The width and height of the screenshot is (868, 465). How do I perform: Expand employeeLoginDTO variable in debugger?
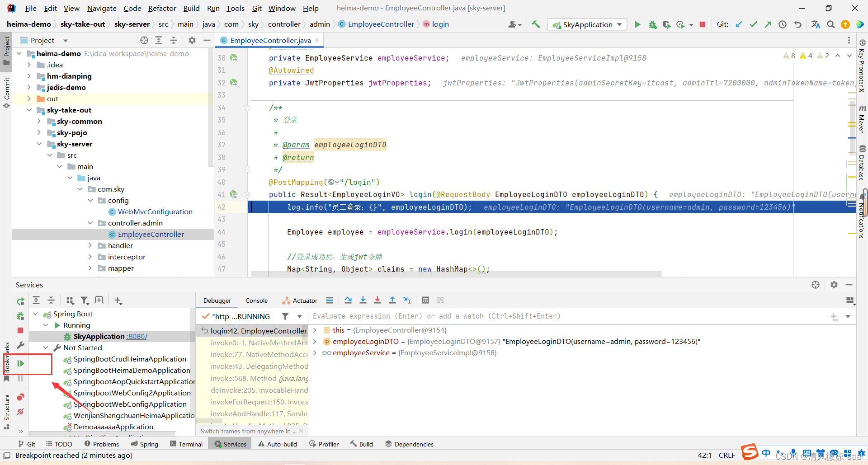click(x=315, y=341)
